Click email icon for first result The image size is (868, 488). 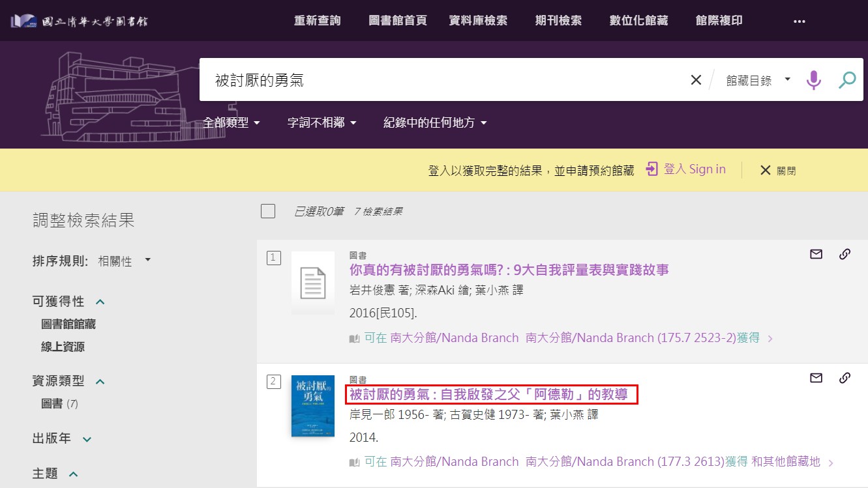tap(816, 254)
